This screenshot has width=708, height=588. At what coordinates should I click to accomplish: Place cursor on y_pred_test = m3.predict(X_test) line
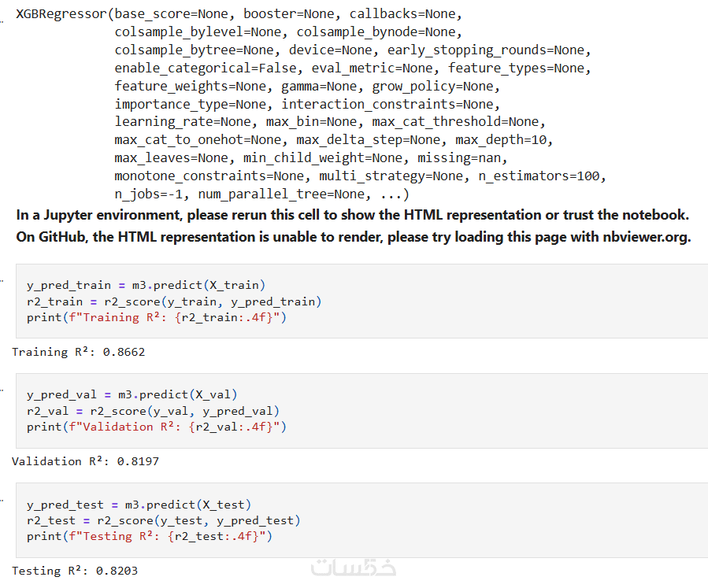tap(139, 505)
